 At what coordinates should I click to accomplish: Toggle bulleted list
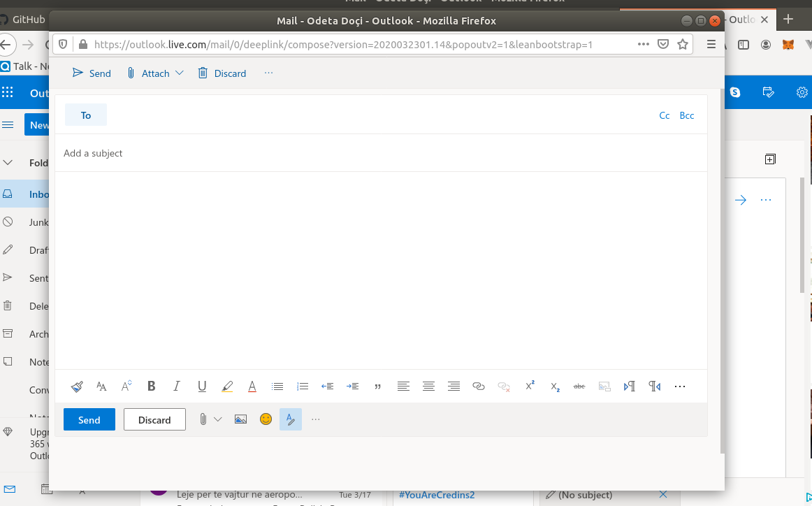pyautogui.click(x=277, y=386)
